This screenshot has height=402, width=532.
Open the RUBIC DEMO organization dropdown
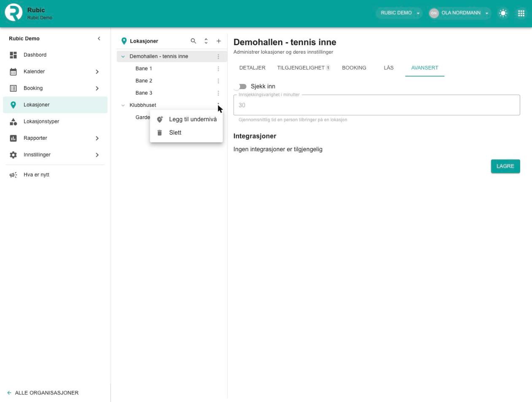(x=399, y=13)
